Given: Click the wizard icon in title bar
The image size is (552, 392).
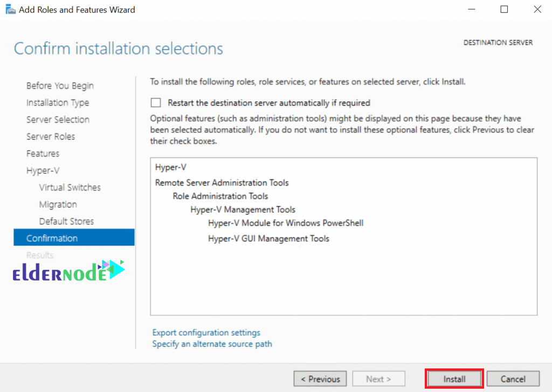Looking at the screenshot, I should tap(11, 10).
